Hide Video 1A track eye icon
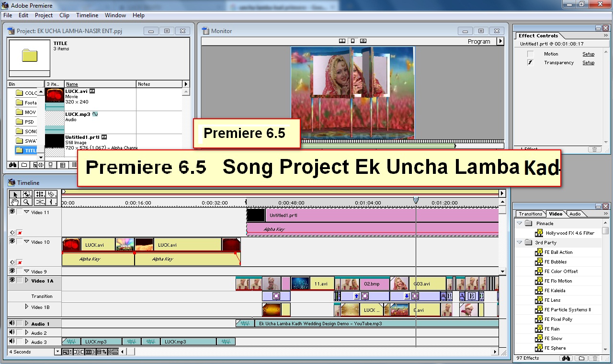613x364 pixels. [12, 281]
